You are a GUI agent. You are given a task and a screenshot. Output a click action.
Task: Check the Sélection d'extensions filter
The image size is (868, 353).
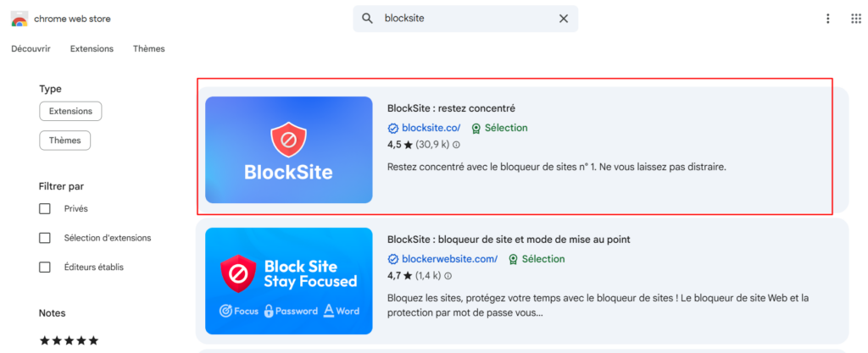[45, 238]
